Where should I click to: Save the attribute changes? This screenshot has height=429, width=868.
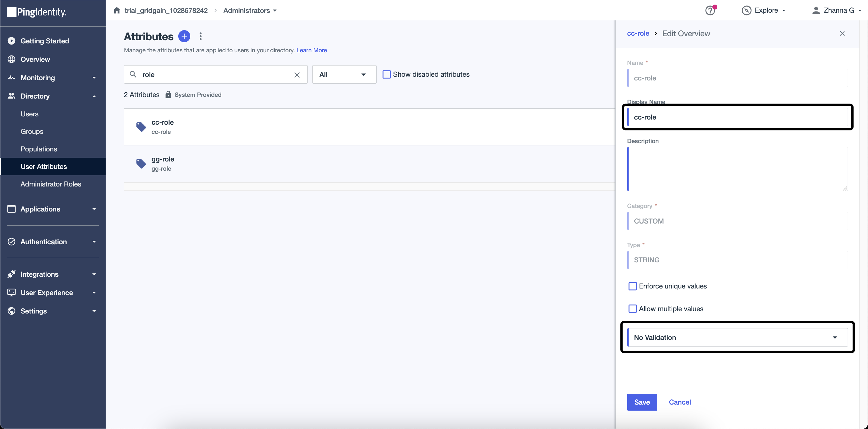tap(642, 402)
